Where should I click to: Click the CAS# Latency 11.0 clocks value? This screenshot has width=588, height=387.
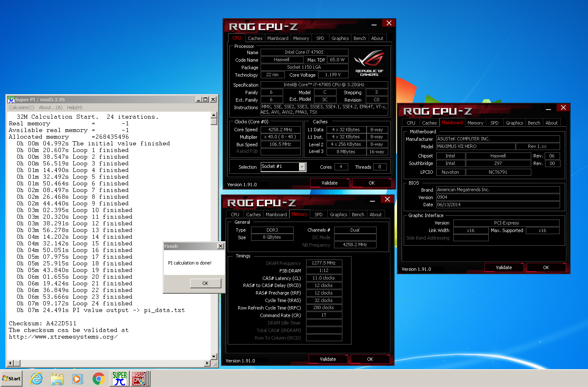(x=324, y=278)
